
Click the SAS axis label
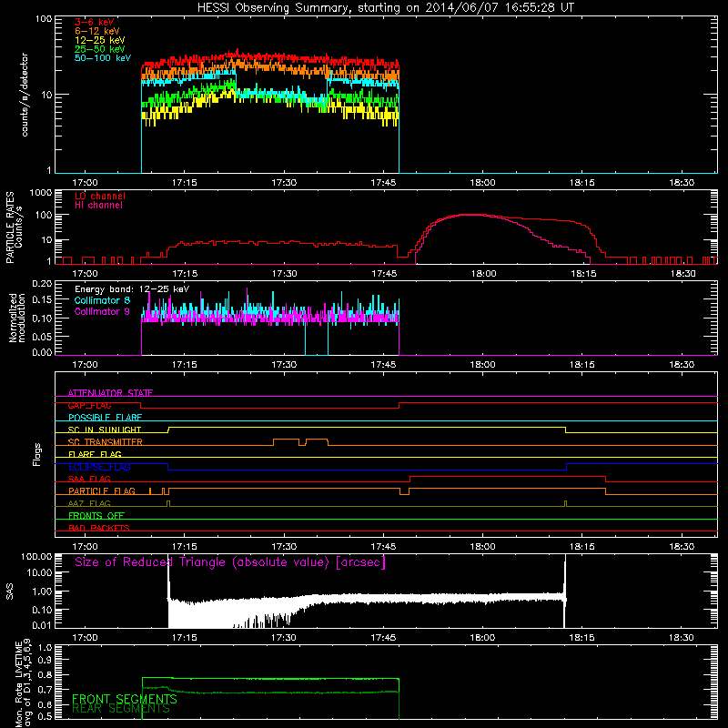pyautogui.click(x=9, y=591)
